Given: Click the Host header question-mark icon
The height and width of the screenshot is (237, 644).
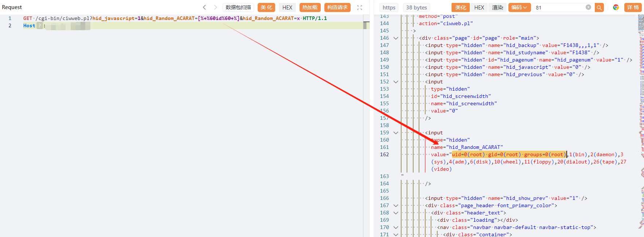Looking at the screenshot, I should [40, 25].
